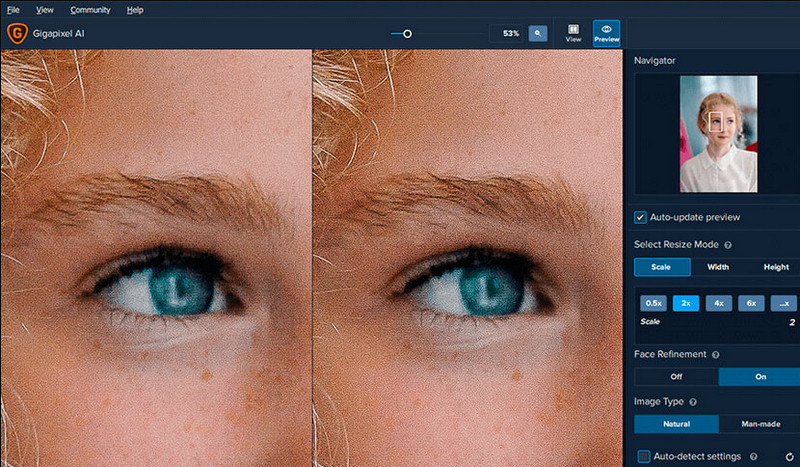Toggle the Preview eye button
The image size is (800, 467).
pos(606,33)
